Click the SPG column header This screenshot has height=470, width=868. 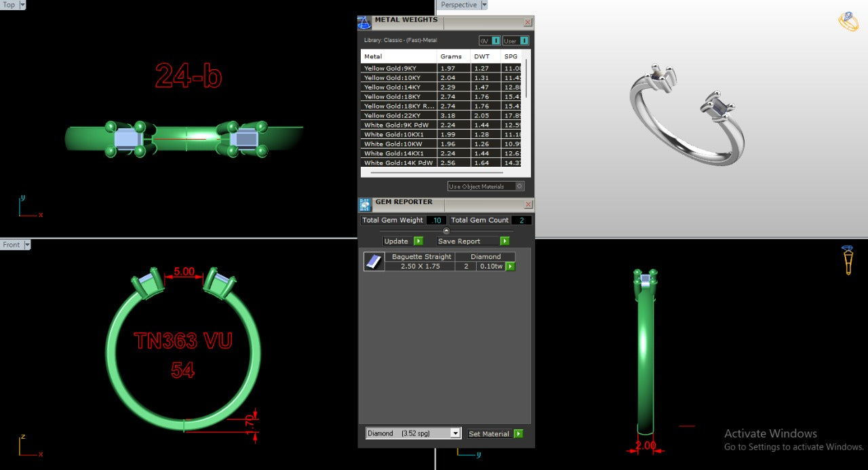pos(511,56)
